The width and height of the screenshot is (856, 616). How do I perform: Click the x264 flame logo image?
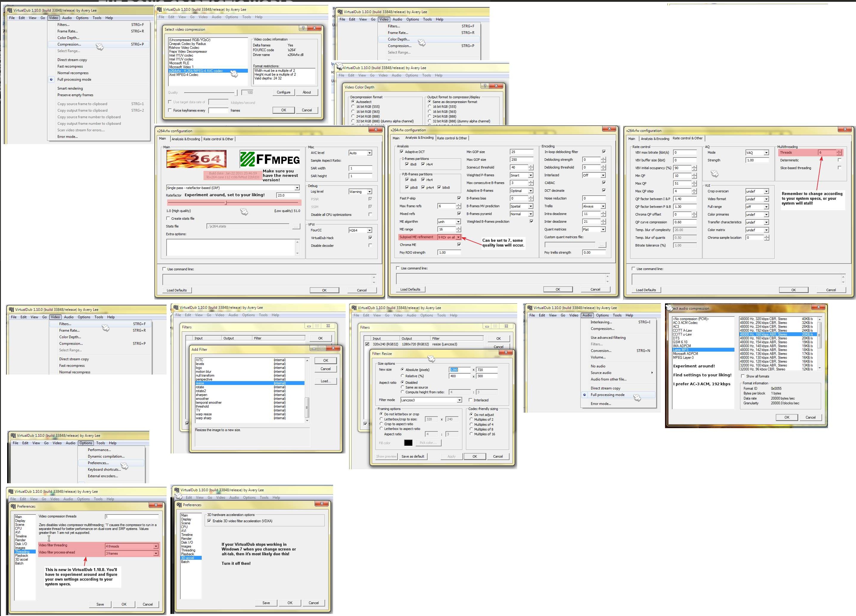196,159
